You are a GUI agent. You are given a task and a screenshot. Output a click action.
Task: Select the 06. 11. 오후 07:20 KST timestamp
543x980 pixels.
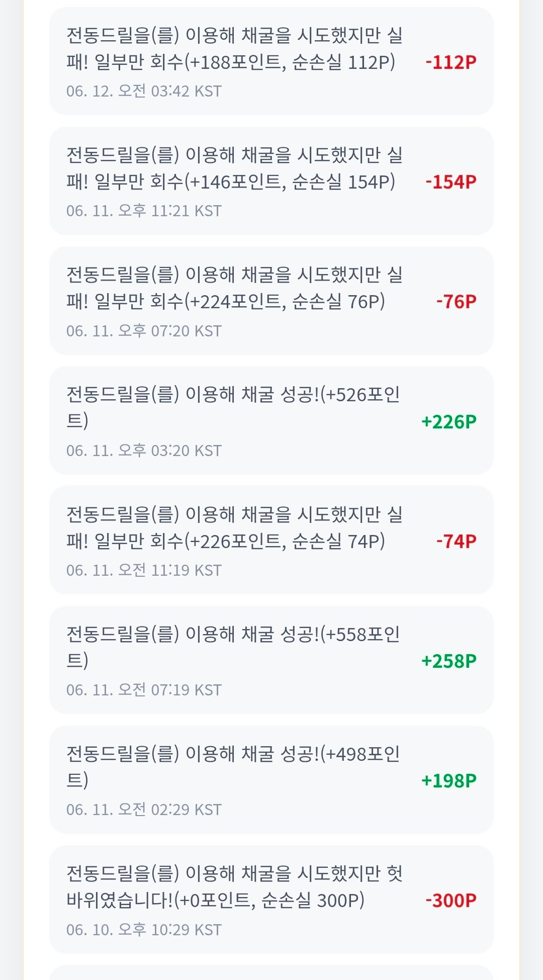[x=144, y=331]
